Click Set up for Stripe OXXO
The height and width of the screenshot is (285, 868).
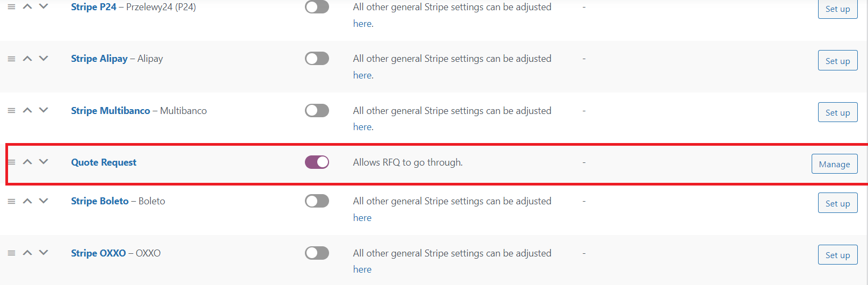(837, 255)
